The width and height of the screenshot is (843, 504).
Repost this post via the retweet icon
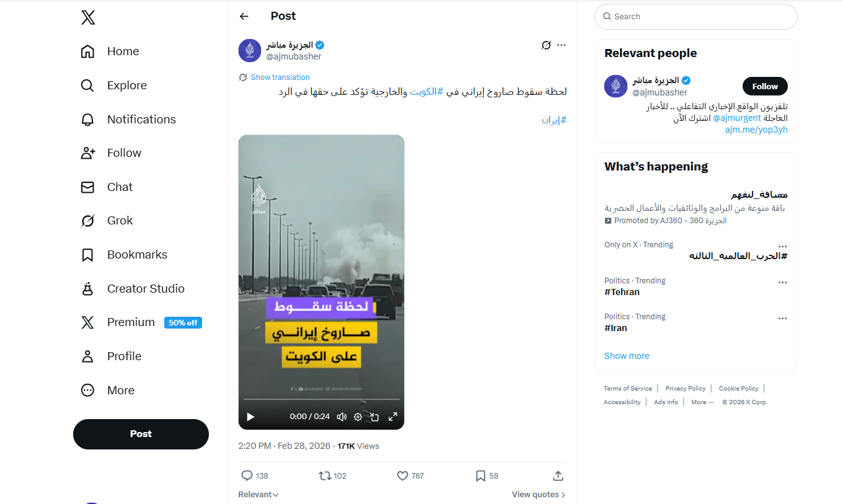325,475
